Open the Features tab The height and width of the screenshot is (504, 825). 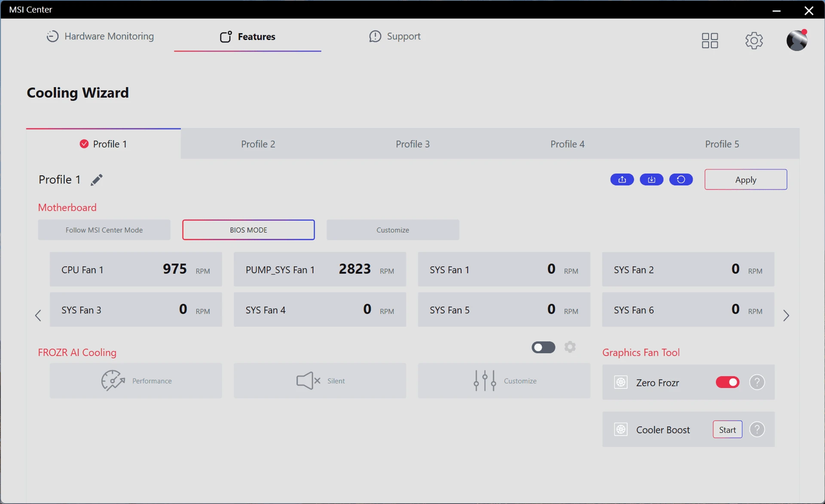[x=247, y=37]
